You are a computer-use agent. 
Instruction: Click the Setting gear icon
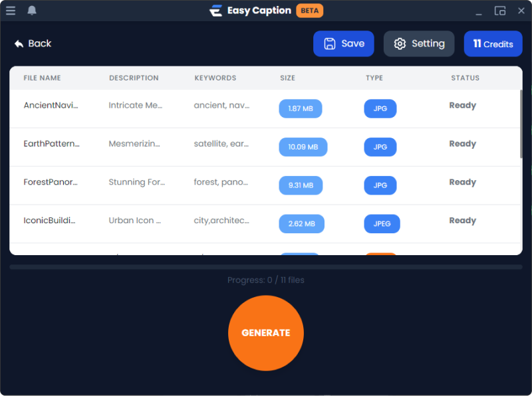pos(400,44)
